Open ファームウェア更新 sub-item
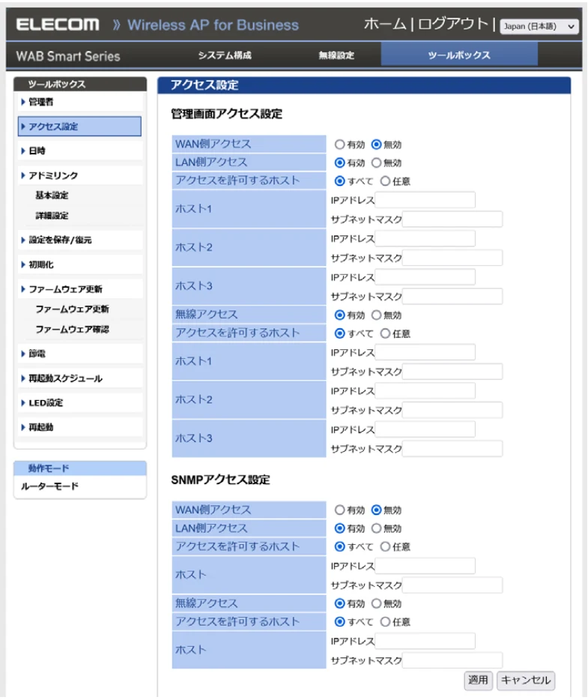The width and height of the screenshot is (588, 700). [72, 309]
